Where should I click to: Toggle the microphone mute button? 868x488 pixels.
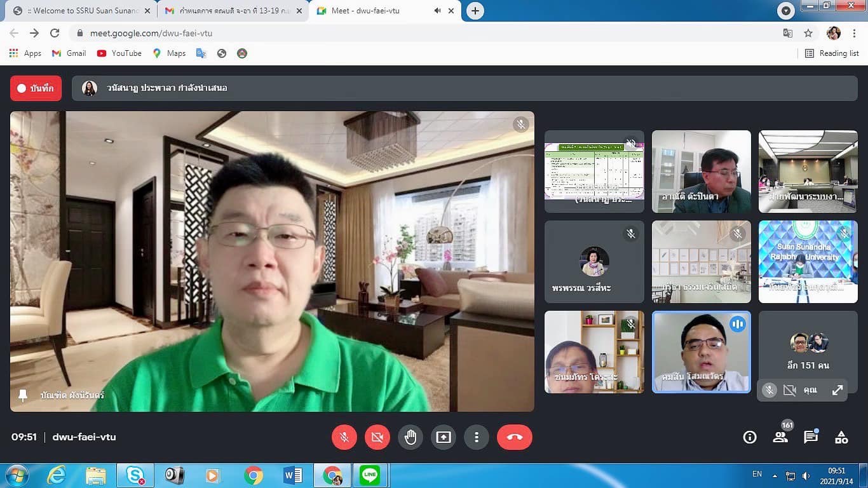pyautogui.click(x=344, y=437)
